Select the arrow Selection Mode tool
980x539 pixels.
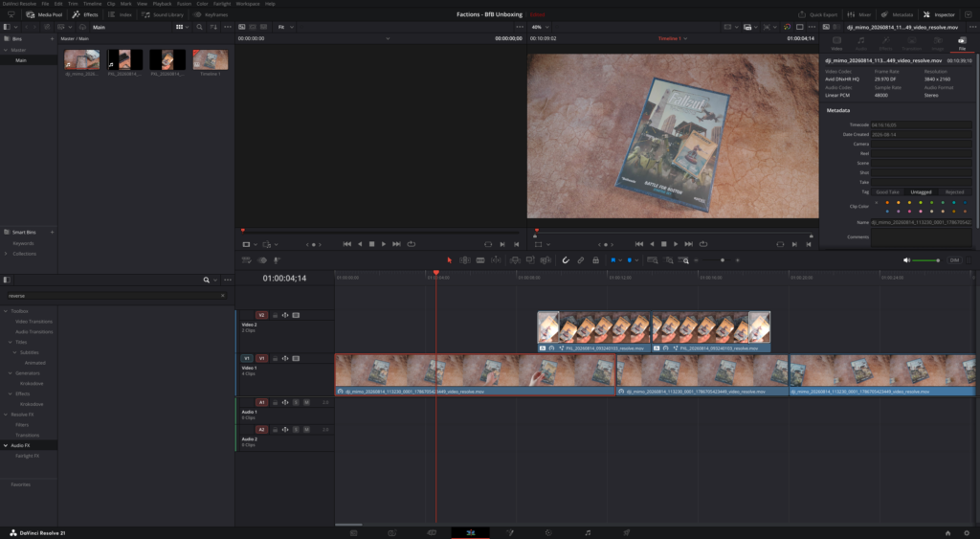[x=449, y=260]
